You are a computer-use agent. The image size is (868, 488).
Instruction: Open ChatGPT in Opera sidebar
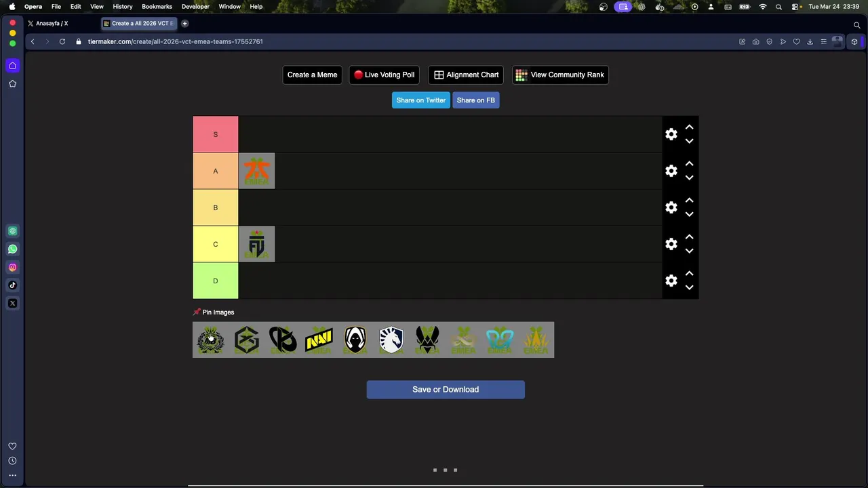coord(12,231)
